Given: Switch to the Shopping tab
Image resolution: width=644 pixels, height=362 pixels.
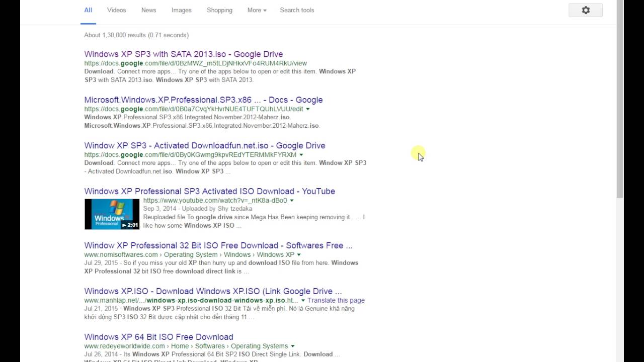Looking at the screenshot, I should click(219, 10).
